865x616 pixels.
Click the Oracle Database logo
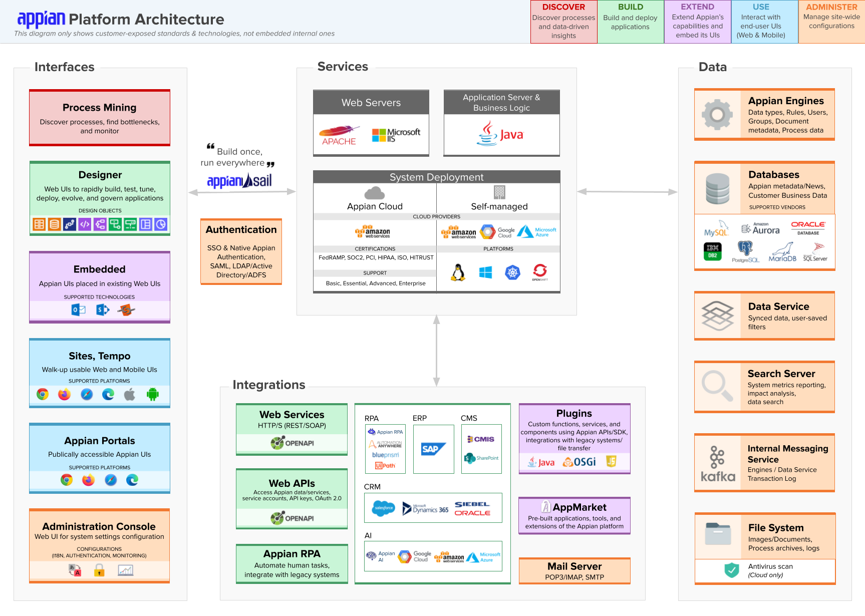coord(808,228)
